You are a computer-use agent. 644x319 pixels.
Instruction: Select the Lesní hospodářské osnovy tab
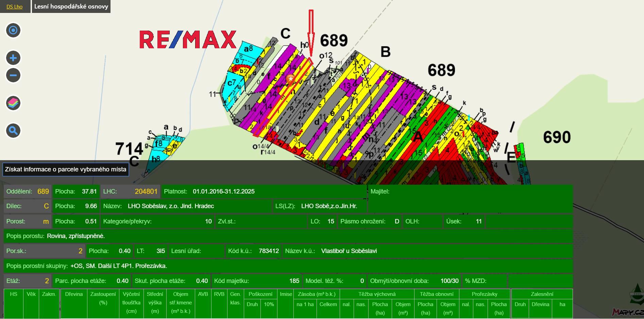[71, 6]
